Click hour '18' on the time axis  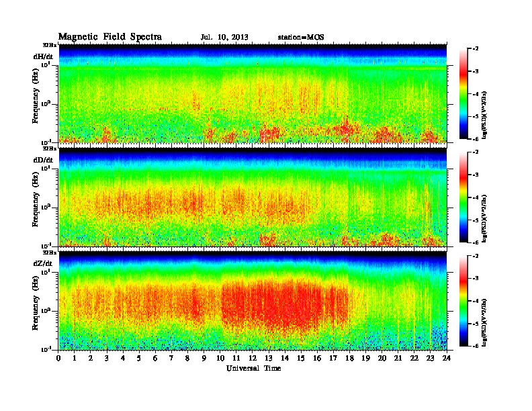pos(349,359)
